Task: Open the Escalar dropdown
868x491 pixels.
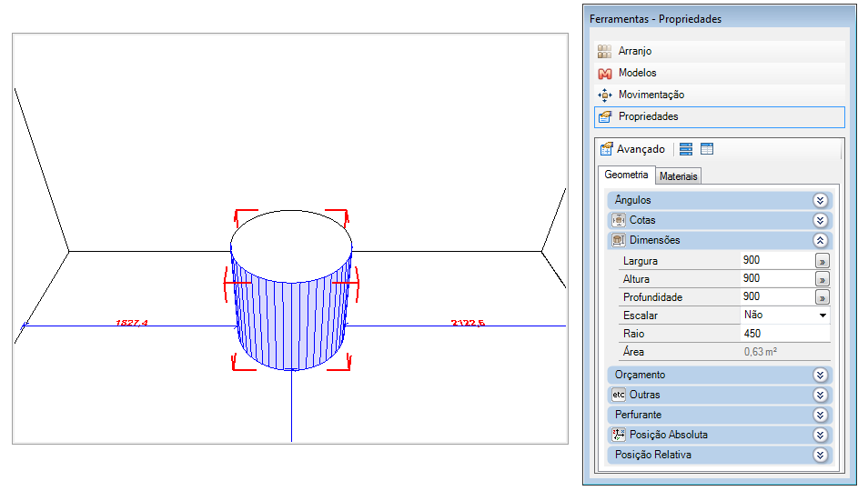Action: pyautogui.click(x=823, y=316)
